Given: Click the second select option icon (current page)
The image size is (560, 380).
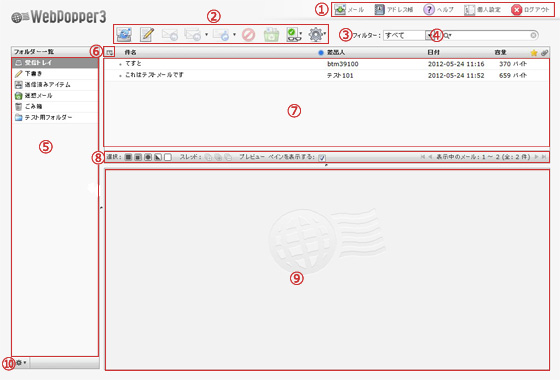Looking at the screenshot, I should [x=138, y=157].
